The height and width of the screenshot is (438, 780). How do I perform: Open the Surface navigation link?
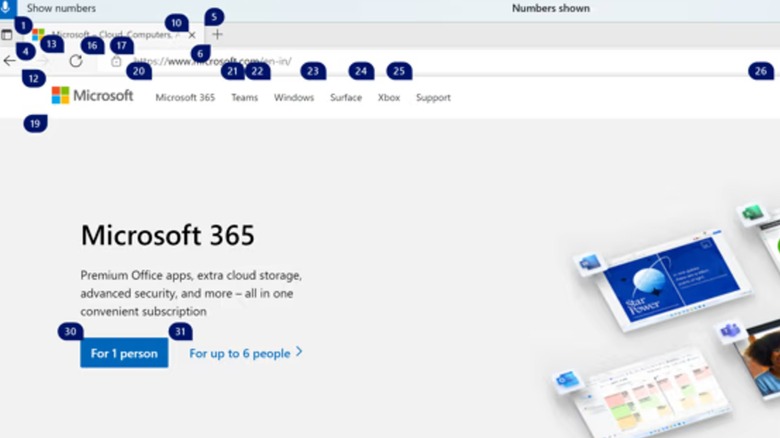point(346,98)
